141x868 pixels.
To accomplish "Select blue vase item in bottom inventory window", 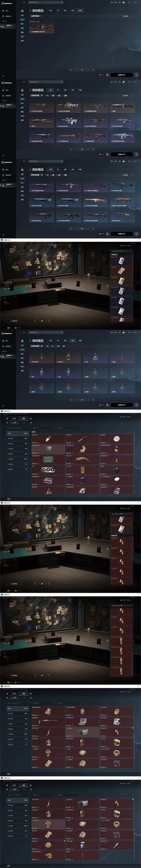I will coord(82,845).
